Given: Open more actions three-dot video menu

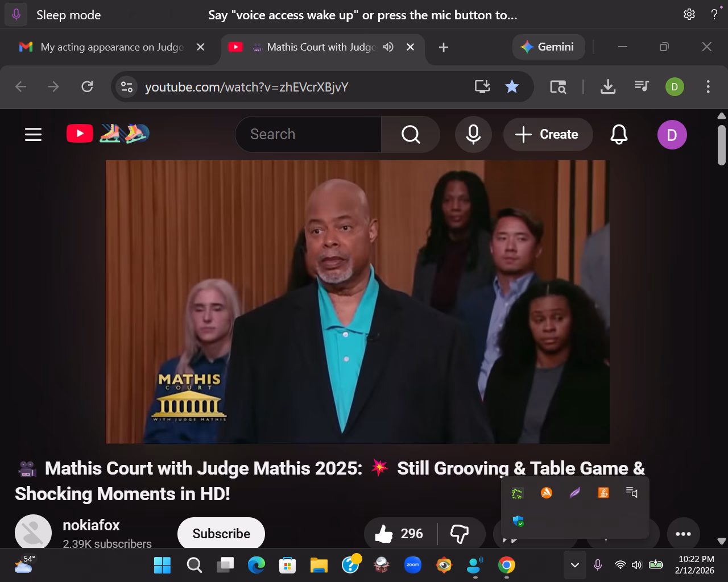Looking at the screenshot, I should (x=683, y=534).
